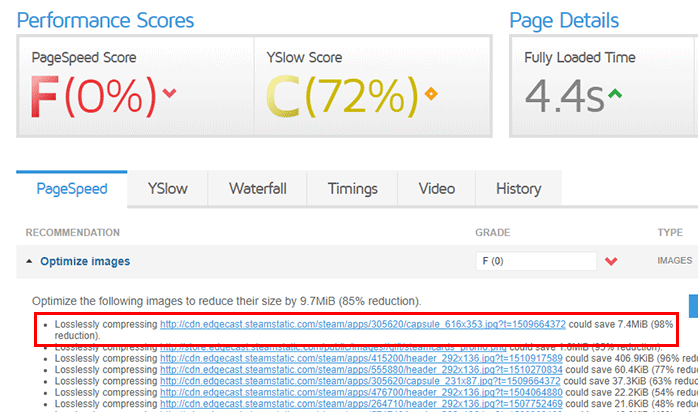Click the PageSpeed Score label
The height and width of the screenshot is (412, 698).
click(84, 57)
